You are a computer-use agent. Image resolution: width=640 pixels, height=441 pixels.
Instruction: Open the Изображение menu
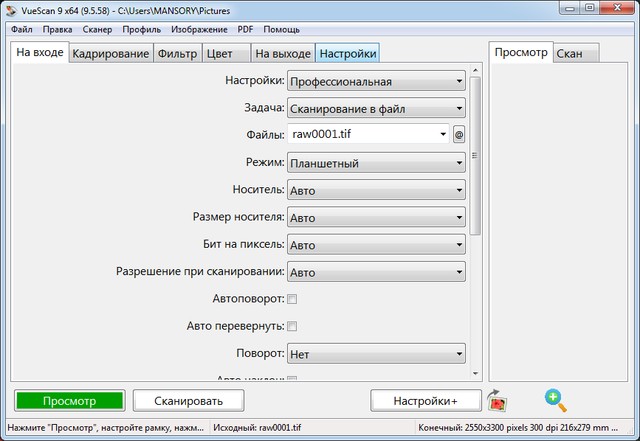click(x=199, y=29)
